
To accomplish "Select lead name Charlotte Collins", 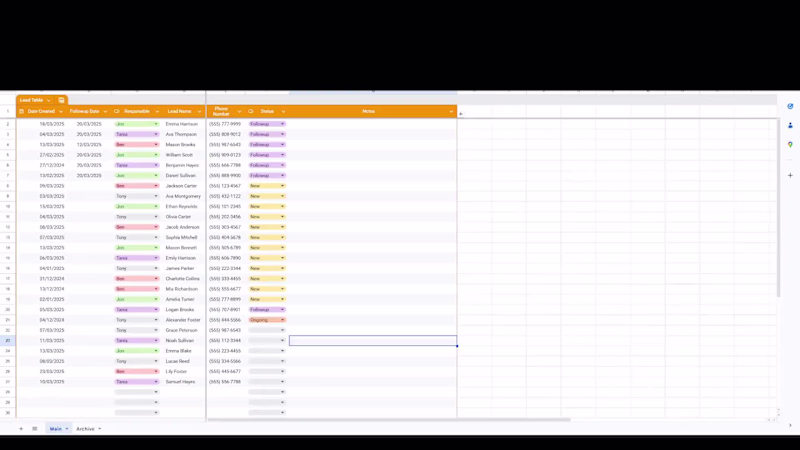I will [183, 279].
